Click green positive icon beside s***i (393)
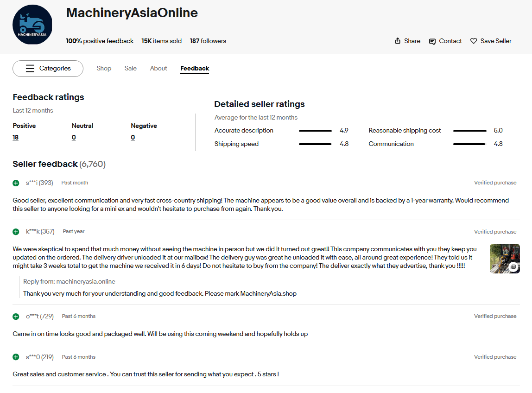 coord(16,183)
